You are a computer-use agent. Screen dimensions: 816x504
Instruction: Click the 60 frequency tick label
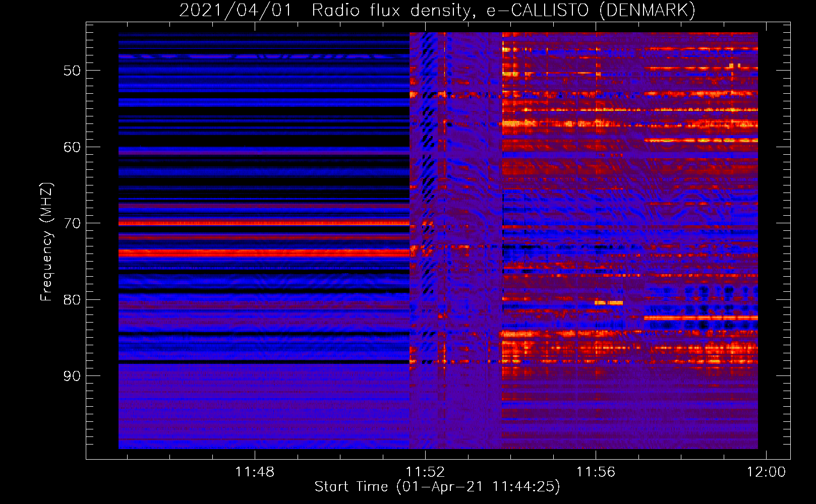pyautogui.click(x=72, y=147)
